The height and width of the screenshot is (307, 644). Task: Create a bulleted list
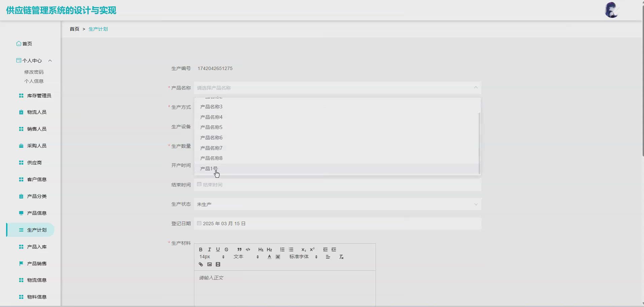click(291, 249)
